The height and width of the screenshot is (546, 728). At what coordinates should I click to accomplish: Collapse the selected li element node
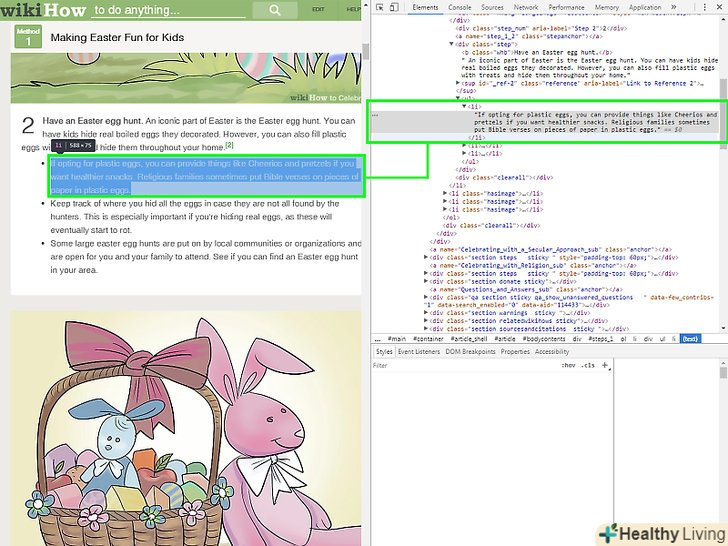click(463, 106)
